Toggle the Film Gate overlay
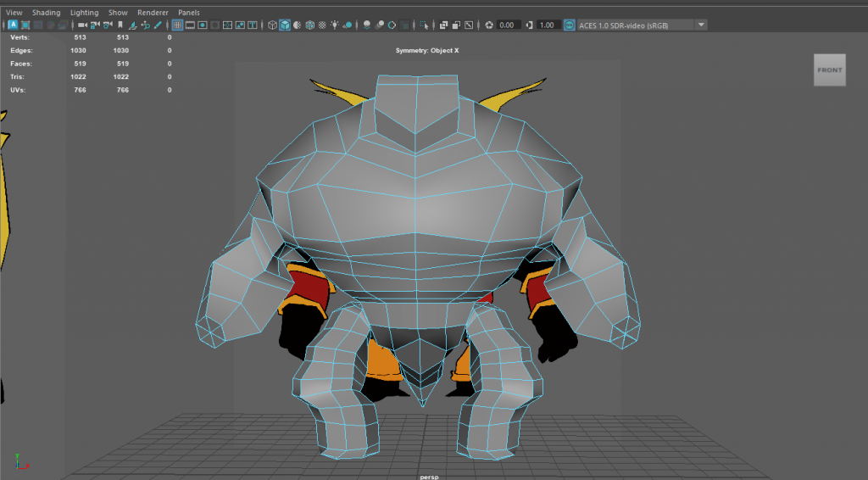Screen dimensions: 868x480 [x=190, y=25]
